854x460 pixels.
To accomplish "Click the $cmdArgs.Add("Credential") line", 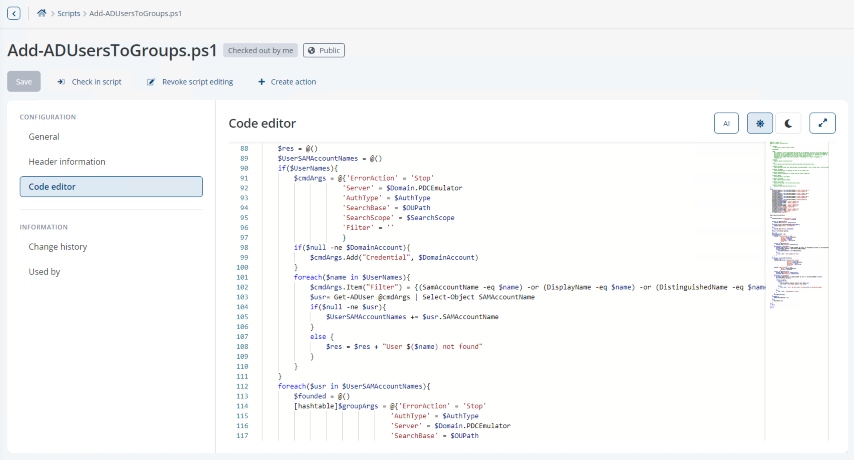I will coord(394,257).
